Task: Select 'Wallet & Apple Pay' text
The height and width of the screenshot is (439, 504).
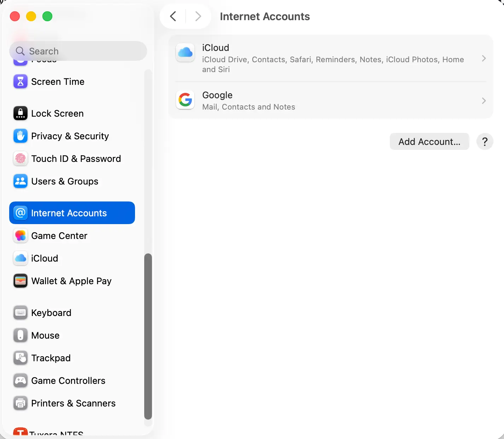Action: tap(71, 281)
